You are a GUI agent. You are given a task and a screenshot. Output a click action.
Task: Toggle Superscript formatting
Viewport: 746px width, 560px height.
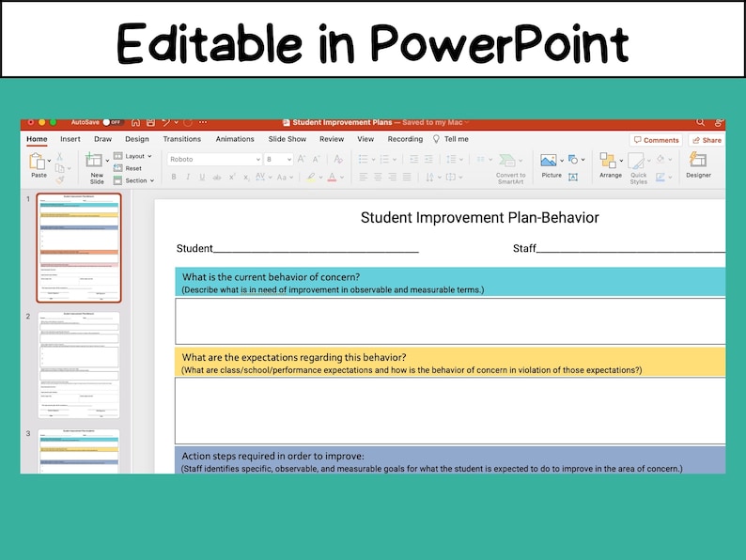pos(232,177)
